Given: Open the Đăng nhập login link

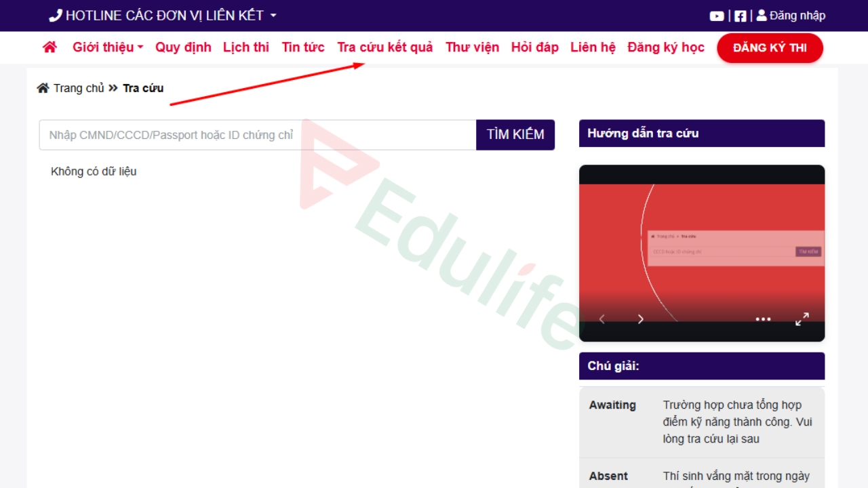Looking at the screenshot, I should coord(791,16).
